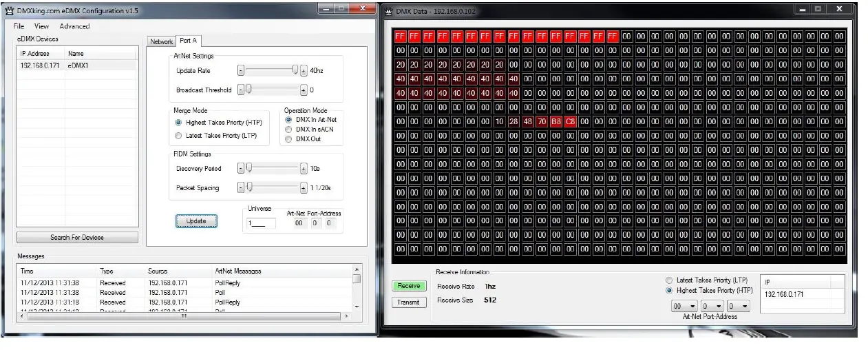Decrease Update Rate with its minus button
Screen dimensions: 868x350
tap(241, 70)
